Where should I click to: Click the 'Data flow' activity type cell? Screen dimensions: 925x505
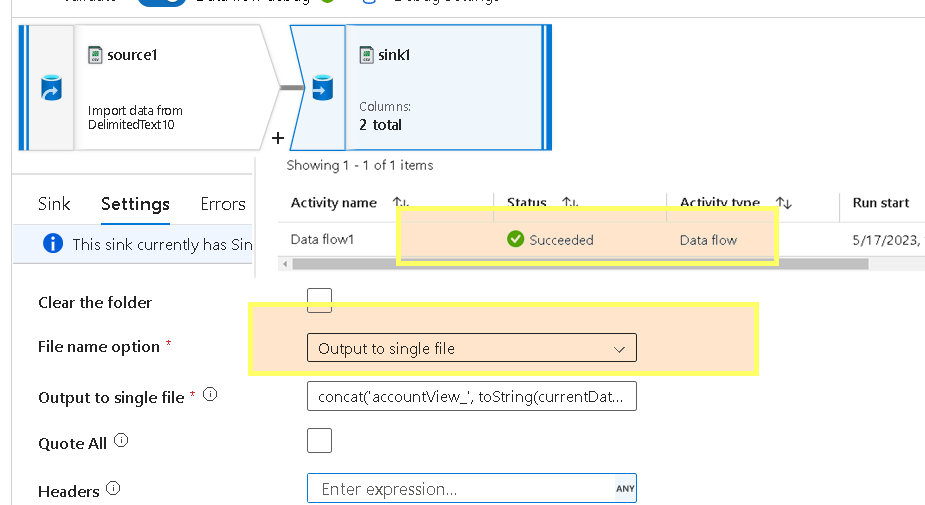[708, 240]
